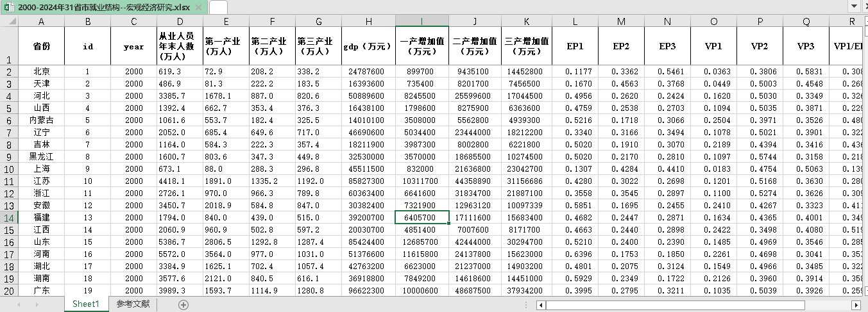
Task: Switch to the 参考文献 sheet tab
Action: coord(133,304)
